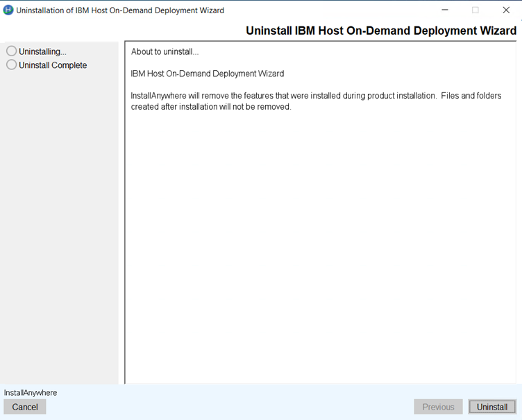The height and width of the screenshot is (420, 522).
Task: Click the "Uninstall Complete" step label
Action: coord(53,65)
